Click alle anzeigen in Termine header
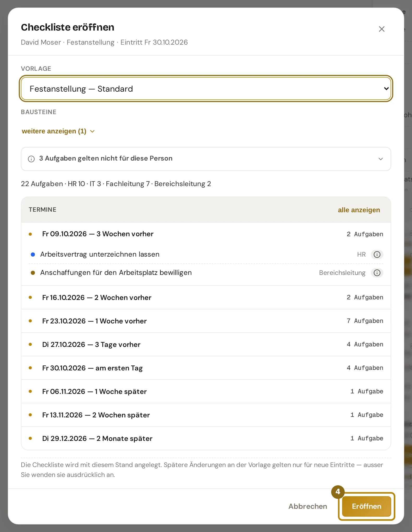This screenshot has height=532, width=412. pyautogui.click(x=359, y=210)
